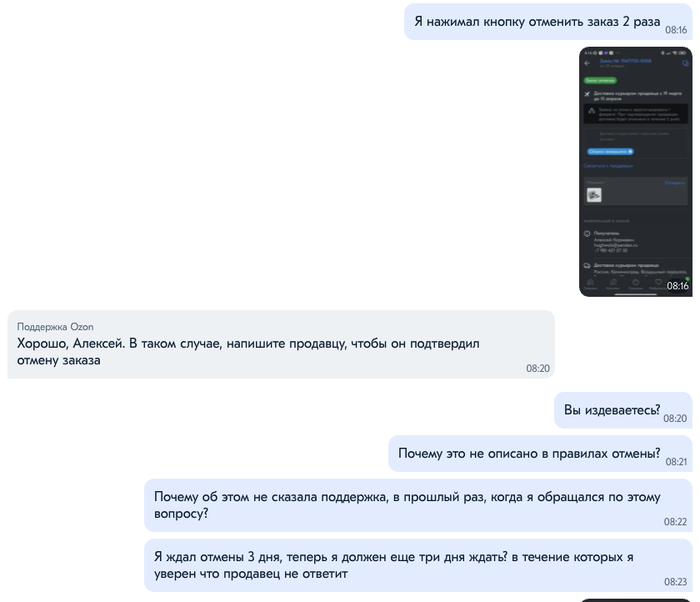700x602 pixels.
Task: Click the airplane delivery icon in the screenshot
Action: pyautogui.click(x=588, y=94)
